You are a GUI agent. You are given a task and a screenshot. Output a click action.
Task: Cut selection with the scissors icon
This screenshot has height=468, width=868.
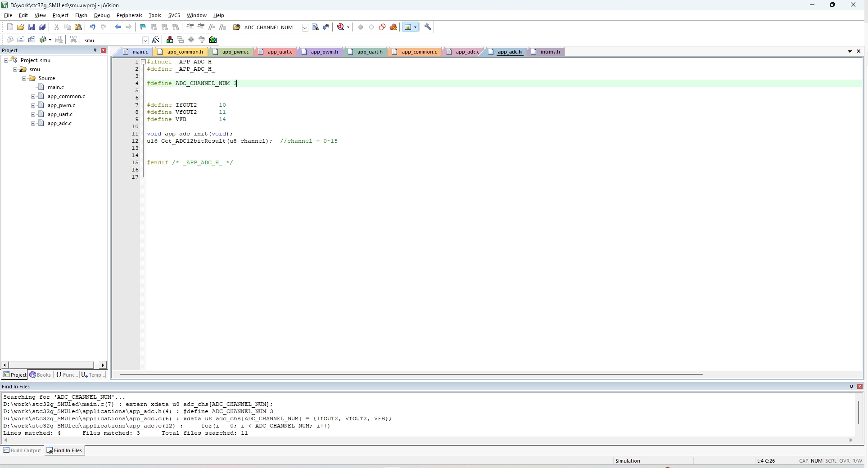click(57, 27)
